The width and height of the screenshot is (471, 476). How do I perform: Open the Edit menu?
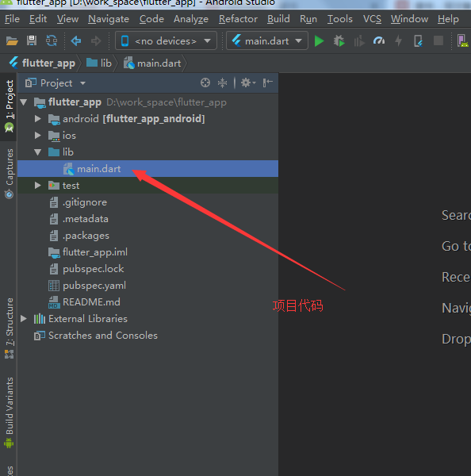[x=38, y=19]
